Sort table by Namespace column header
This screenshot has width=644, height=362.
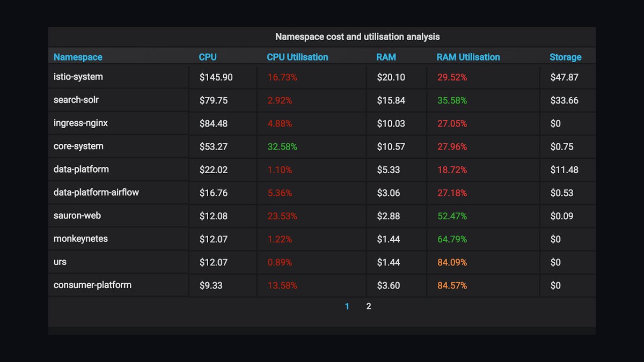coord(78,57)
